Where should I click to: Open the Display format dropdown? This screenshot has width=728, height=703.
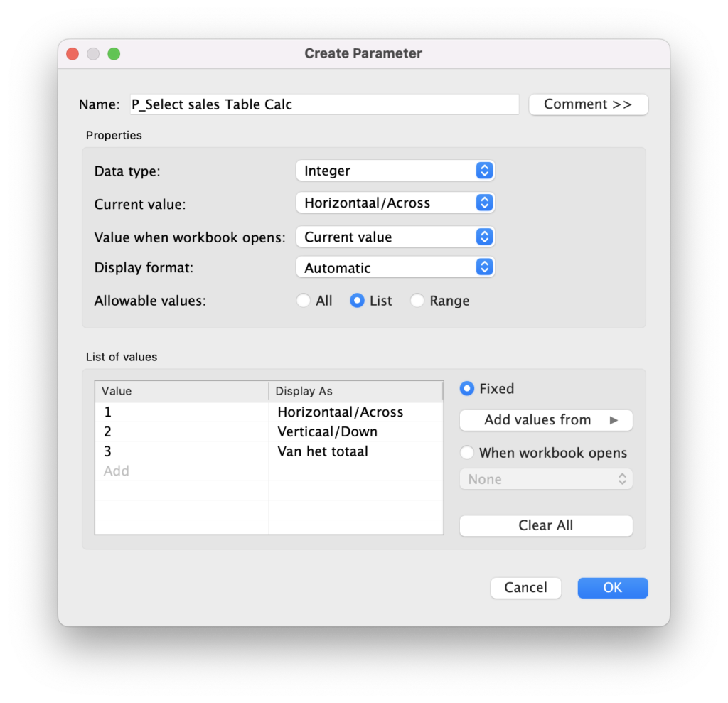[395, 268]
